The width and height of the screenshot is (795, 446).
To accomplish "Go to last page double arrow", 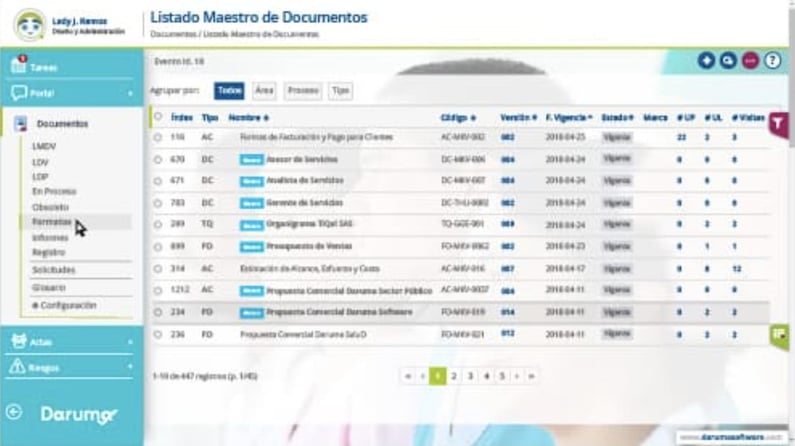I will (x=531, y=376).
